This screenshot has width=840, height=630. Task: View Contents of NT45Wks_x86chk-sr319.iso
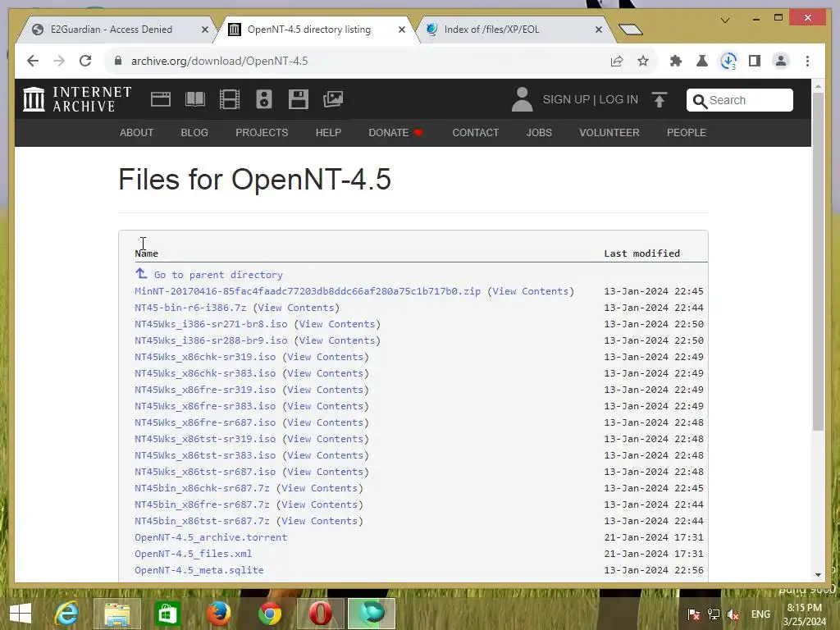click(326, 358)
